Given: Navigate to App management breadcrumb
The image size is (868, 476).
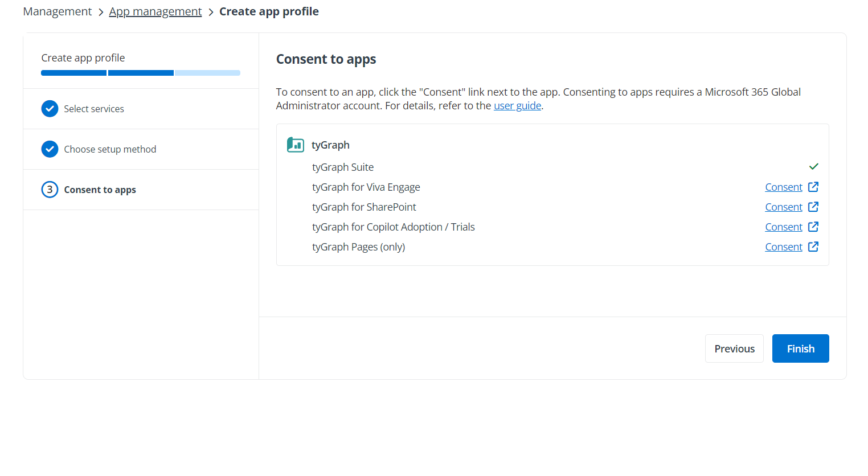Looking at the screenshot, I should coord(155,11).
